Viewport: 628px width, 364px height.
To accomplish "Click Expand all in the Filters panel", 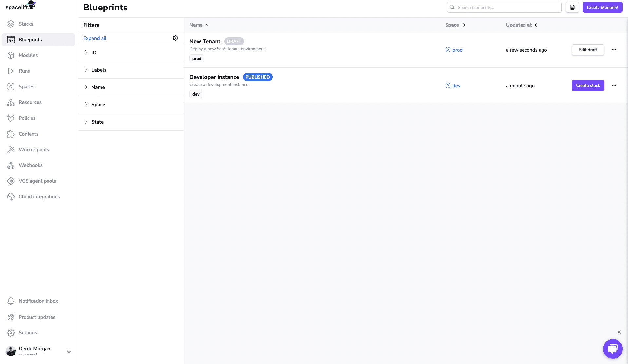I will [x=95, y=38].
